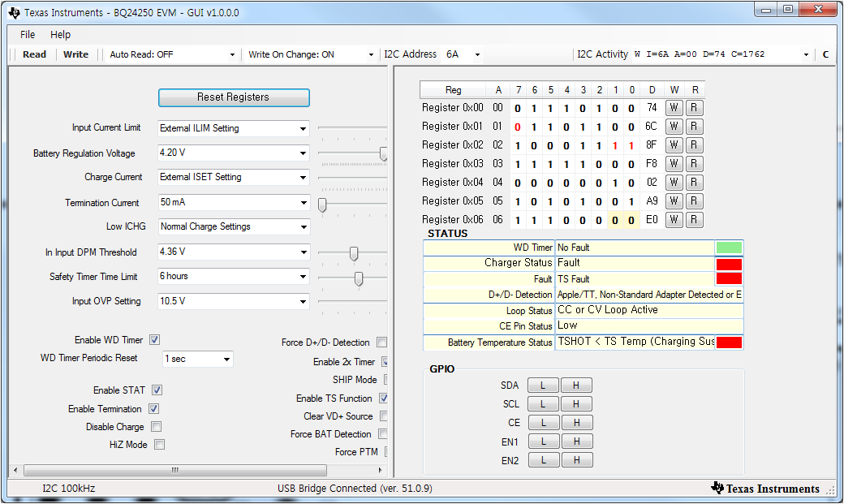Toggle bit 7 of Register 0x01
The width and height of the screenshot is (844, 504).
518,127
